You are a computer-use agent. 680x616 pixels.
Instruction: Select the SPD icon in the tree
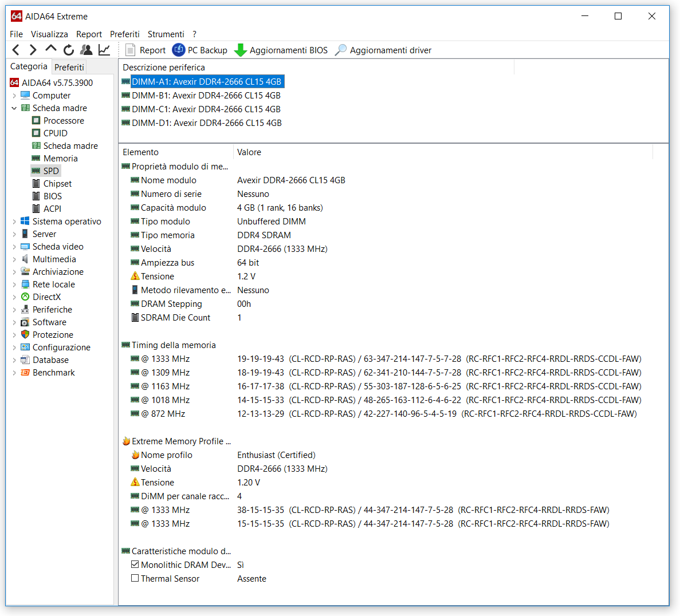[x=36, y=171]
